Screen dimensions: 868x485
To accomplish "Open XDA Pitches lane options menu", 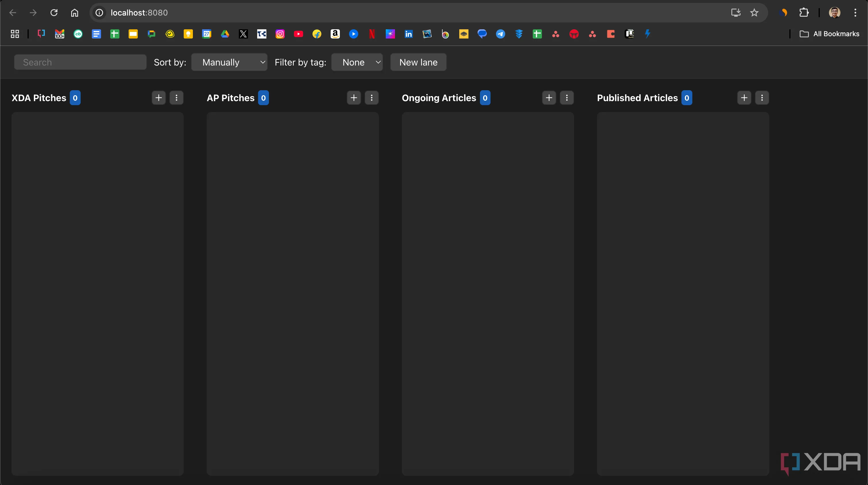I will click(176, 98).
